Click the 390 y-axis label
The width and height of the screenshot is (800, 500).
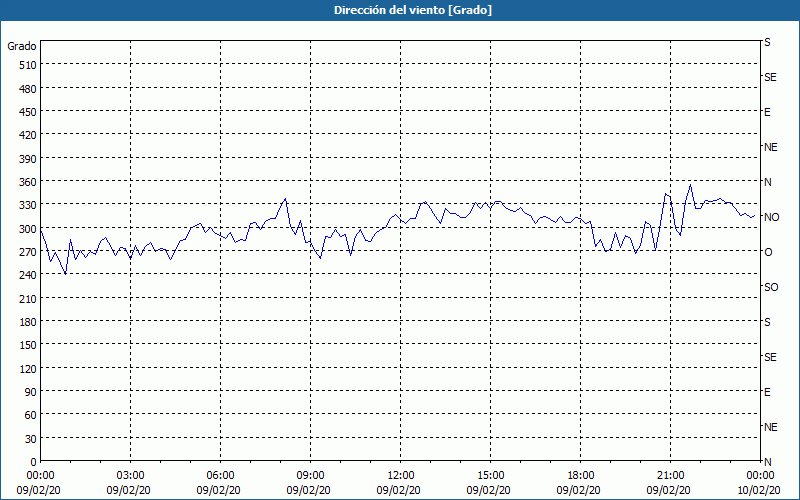click(x=27, y=159)
